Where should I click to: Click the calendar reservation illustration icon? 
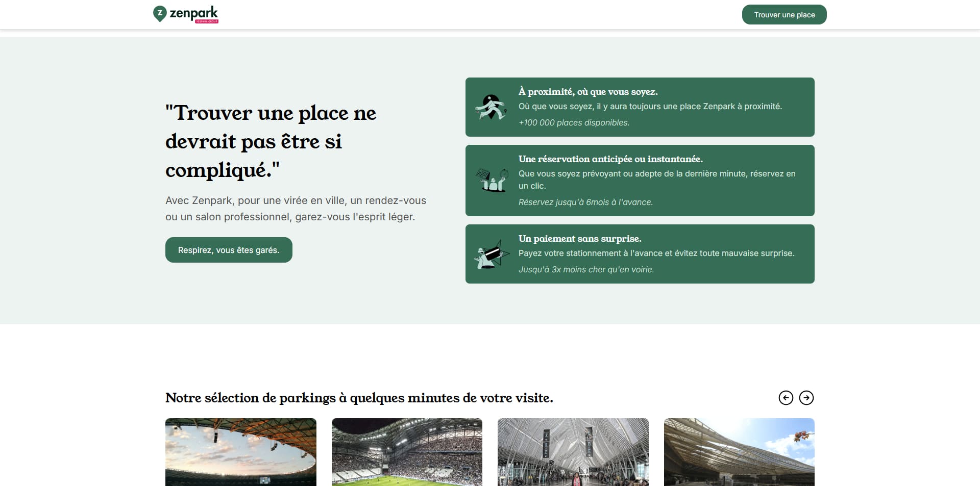tap(492, 181)
